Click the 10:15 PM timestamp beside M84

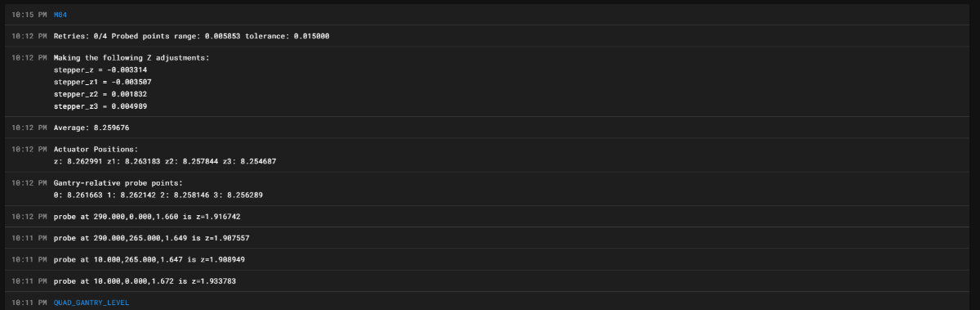tap(29, 15)
